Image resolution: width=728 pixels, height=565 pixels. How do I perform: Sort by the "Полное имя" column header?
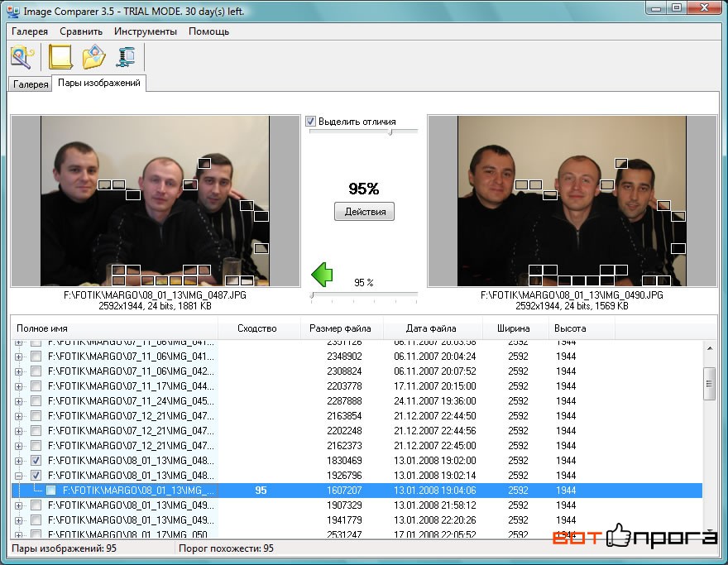114,328
